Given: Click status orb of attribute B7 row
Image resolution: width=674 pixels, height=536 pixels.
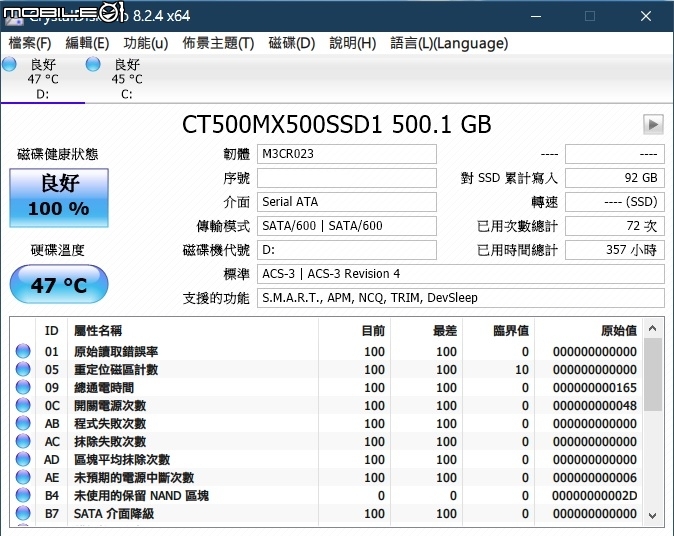Looking at the screenshot, I should (x=23, y=513).
